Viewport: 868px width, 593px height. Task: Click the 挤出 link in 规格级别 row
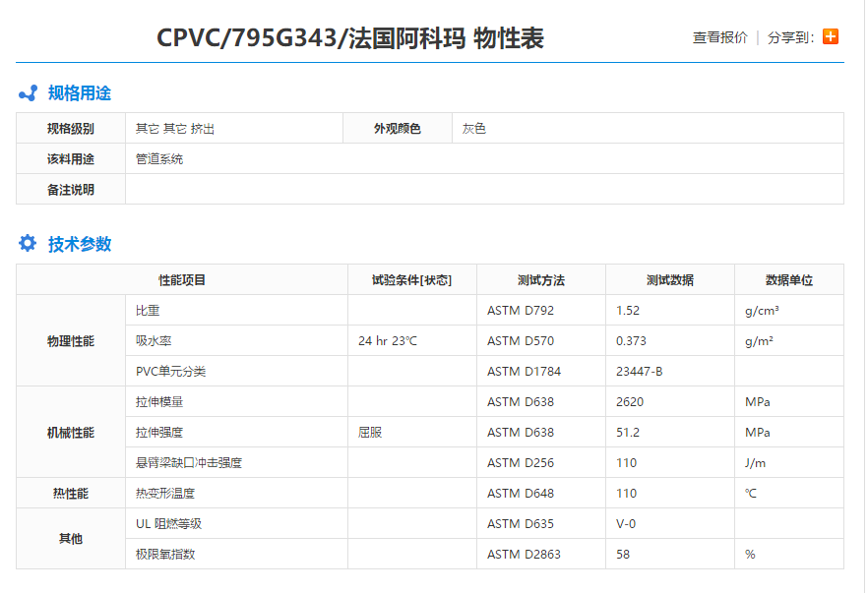pos(202,128)
